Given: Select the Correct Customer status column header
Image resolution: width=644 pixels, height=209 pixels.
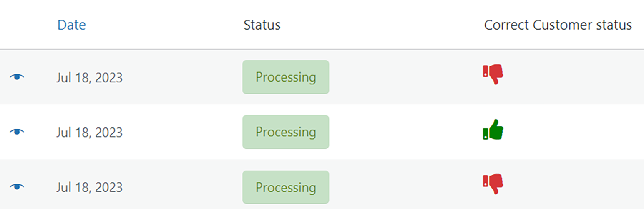Looking at the screenshot, I should tap(558, 25).
